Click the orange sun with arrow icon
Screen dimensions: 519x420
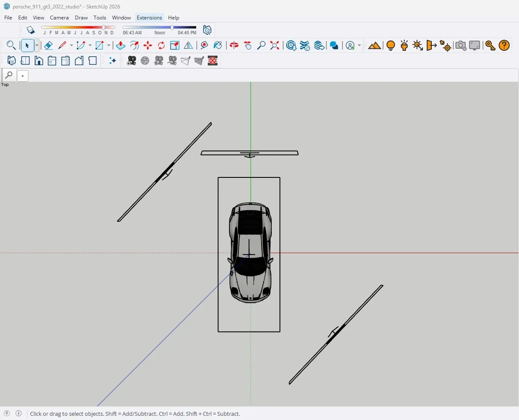click(x=418, y=45)
